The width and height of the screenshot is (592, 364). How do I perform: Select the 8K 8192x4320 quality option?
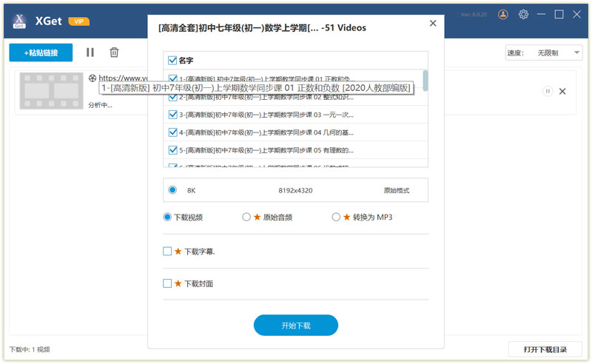(172, 190)
